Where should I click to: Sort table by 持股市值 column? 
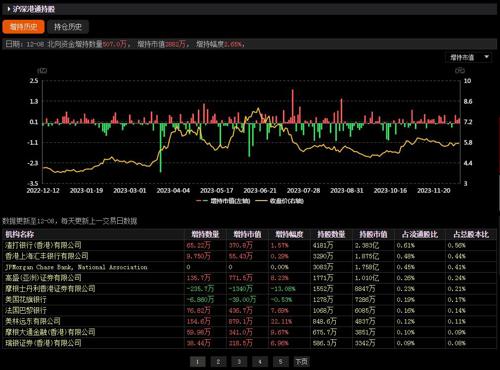coord(373,234)
